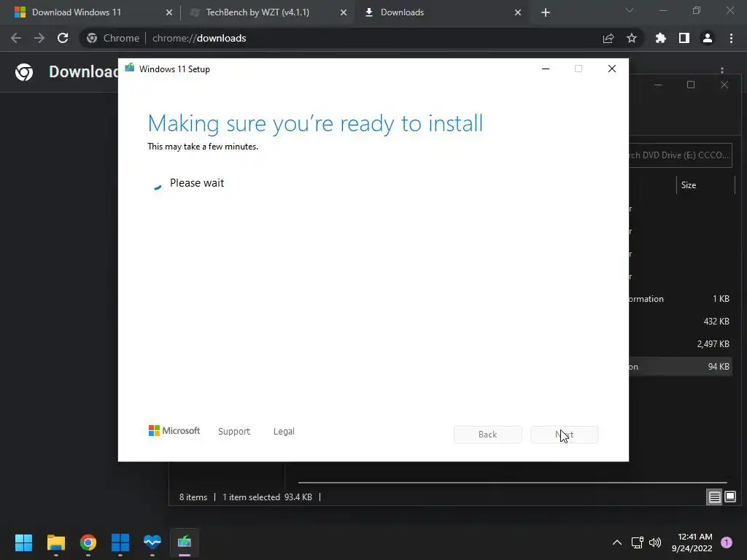Show hidden system tray icons

pos(617,542)
